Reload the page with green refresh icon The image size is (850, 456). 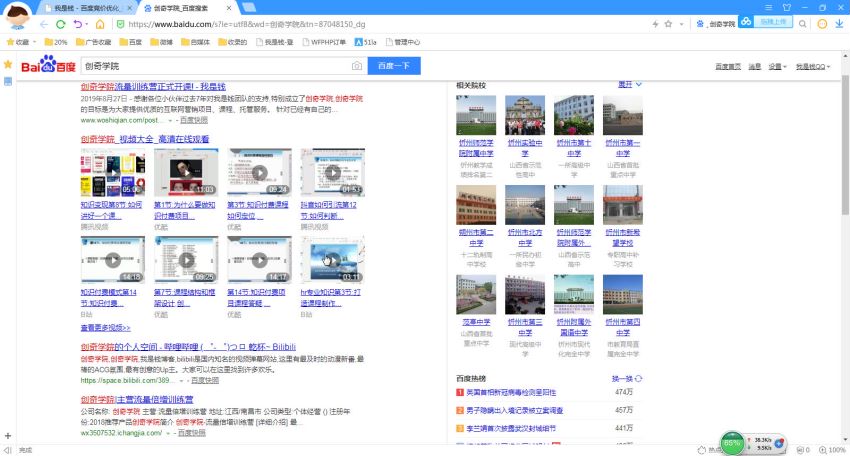tap(61, 24)
